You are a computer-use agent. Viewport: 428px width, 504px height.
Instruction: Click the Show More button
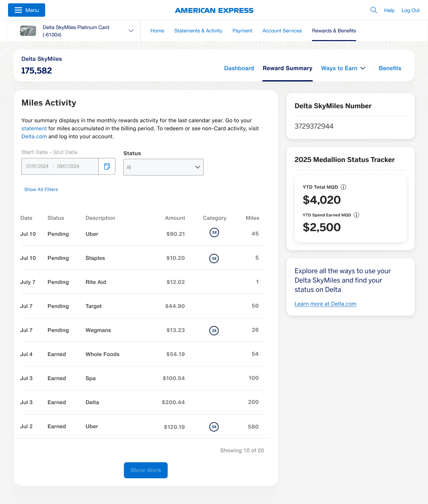pyautogui.click(x=146, y=470)
